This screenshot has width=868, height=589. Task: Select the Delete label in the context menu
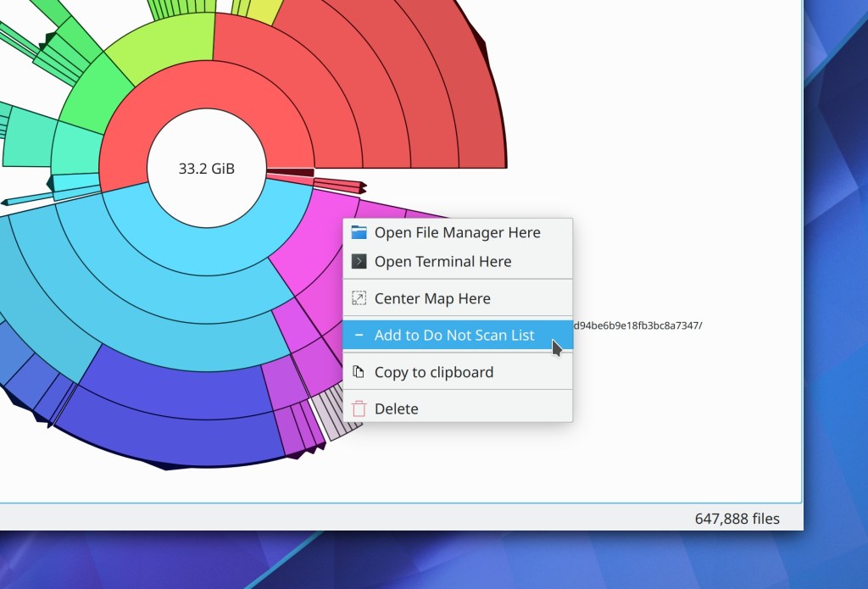pos(396,408)
